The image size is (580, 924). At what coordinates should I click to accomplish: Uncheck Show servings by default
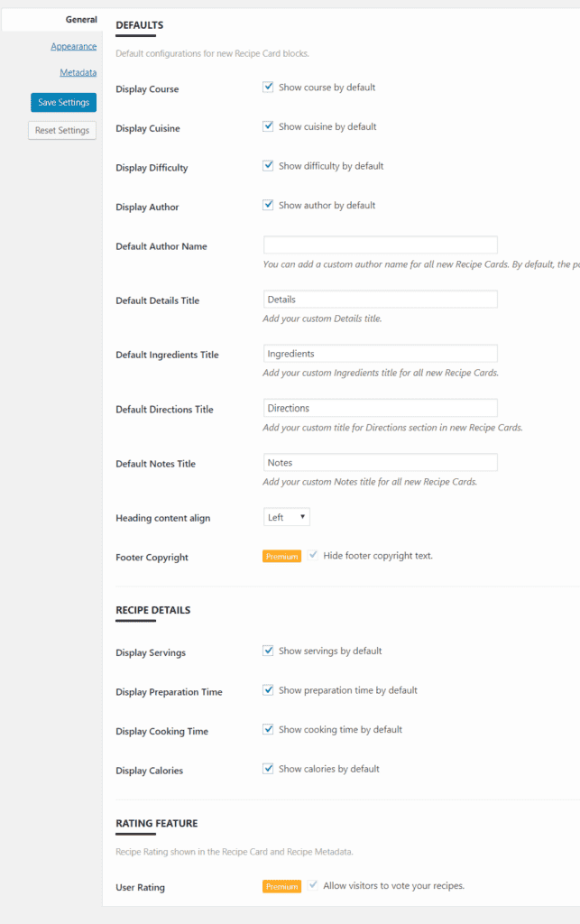268,651
